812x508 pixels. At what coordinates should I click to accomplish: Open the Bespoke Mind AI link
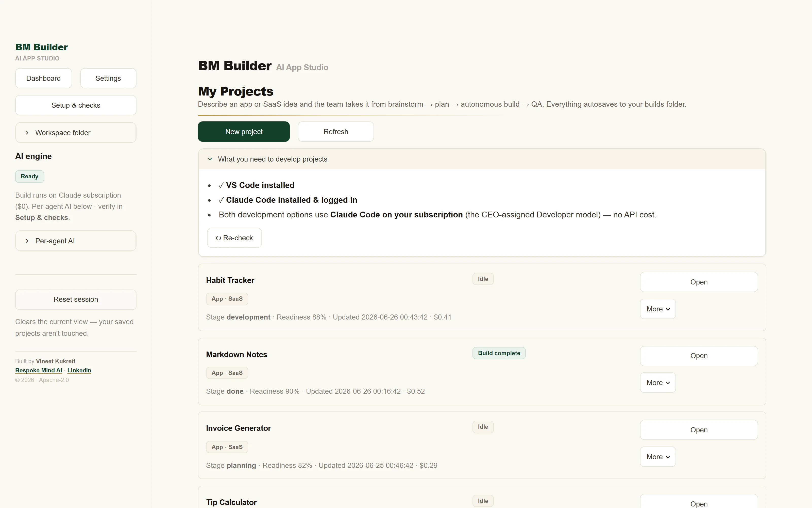click(39, 370)
